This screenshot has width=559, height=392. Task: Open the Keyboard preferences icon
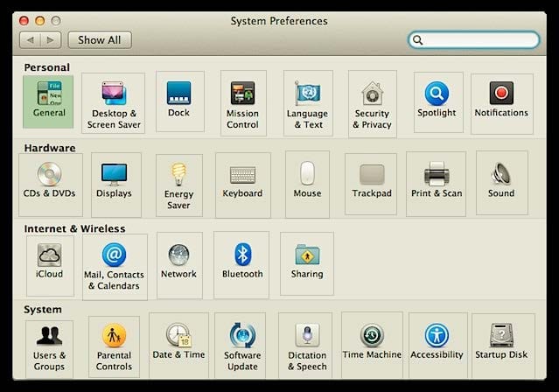tap(243, 185)
